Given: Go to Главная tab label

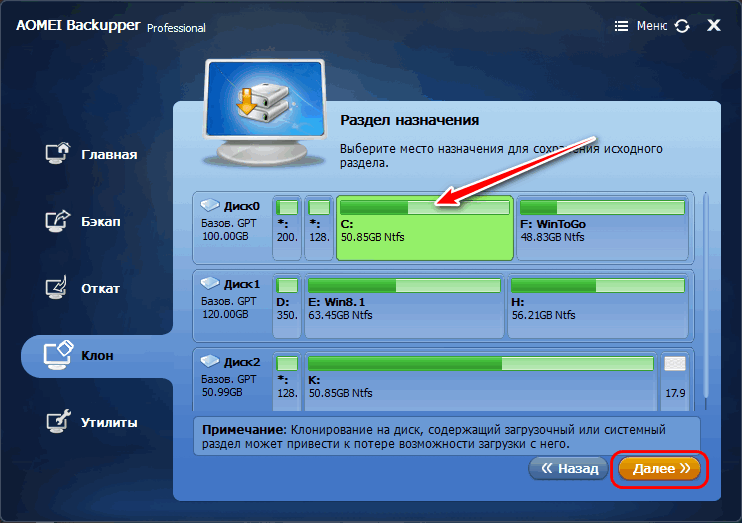Looking at the screenshot, I should pos(109,155).
